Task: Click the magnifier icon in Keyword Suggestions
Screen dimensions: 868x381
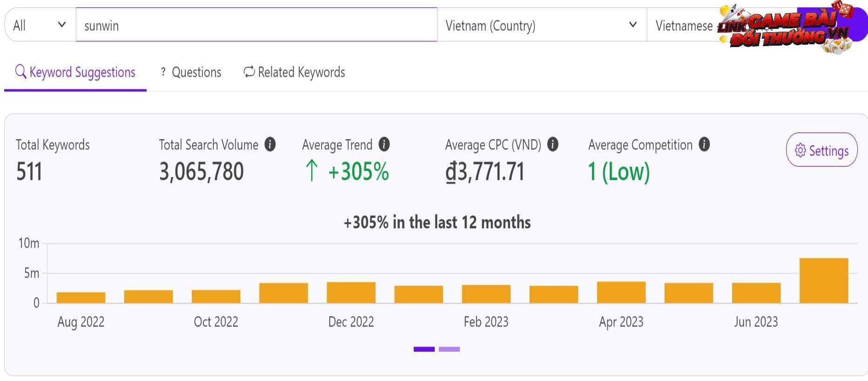Action: pos(20,72)
